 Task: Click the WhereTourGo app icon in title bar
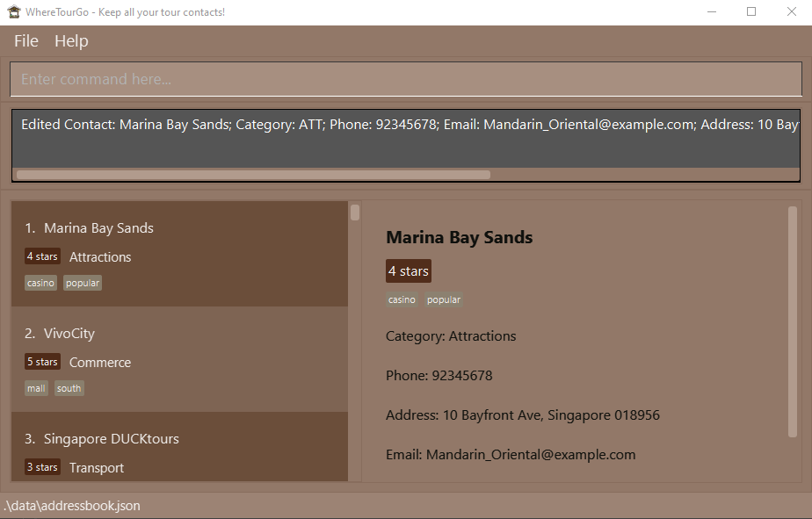[13, 12]
